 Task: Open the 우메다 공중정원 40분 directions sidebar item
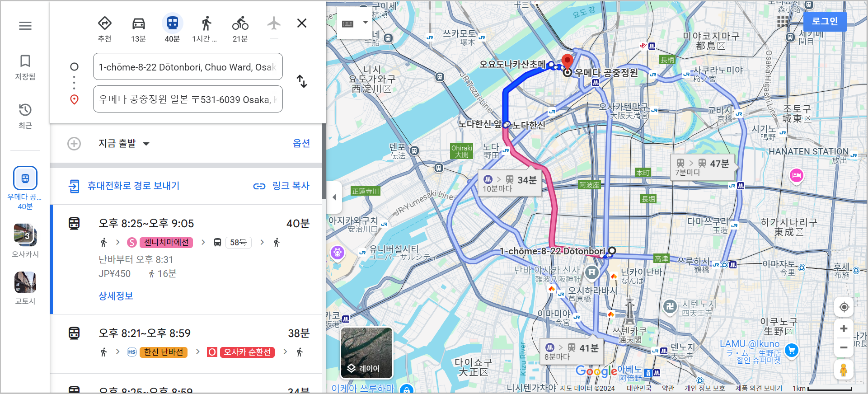(x=25, y=188)
